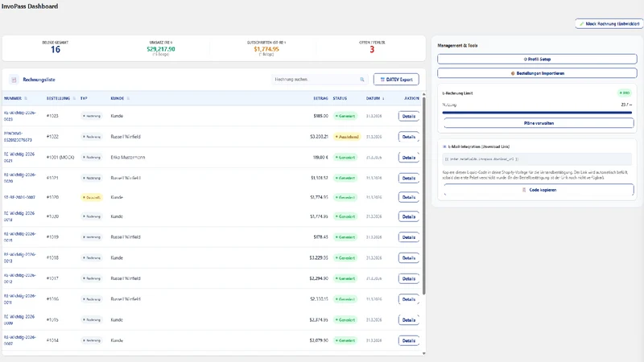Click the Ausstehend status badge for #1022

click(x=347, y=137)
